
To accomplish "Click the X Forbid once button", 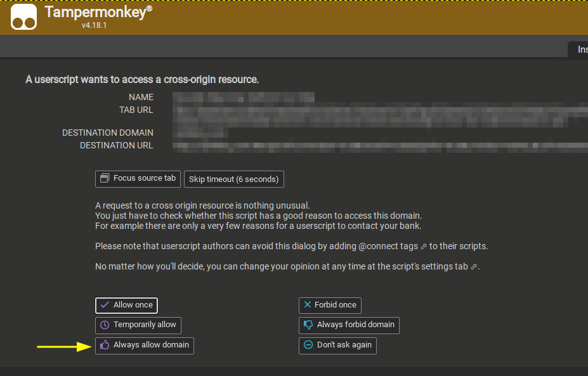I will click(x=329, y=305).
